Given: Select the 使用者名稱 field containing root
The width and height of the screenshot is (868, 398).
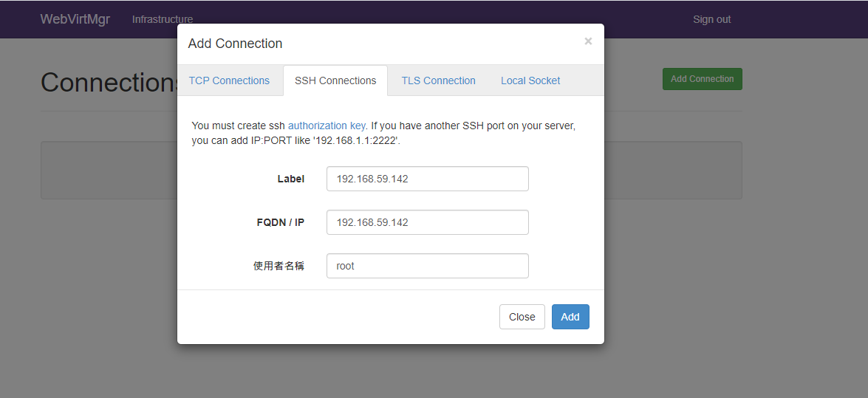Looking at the screenshot, I should tap(428, 266).
